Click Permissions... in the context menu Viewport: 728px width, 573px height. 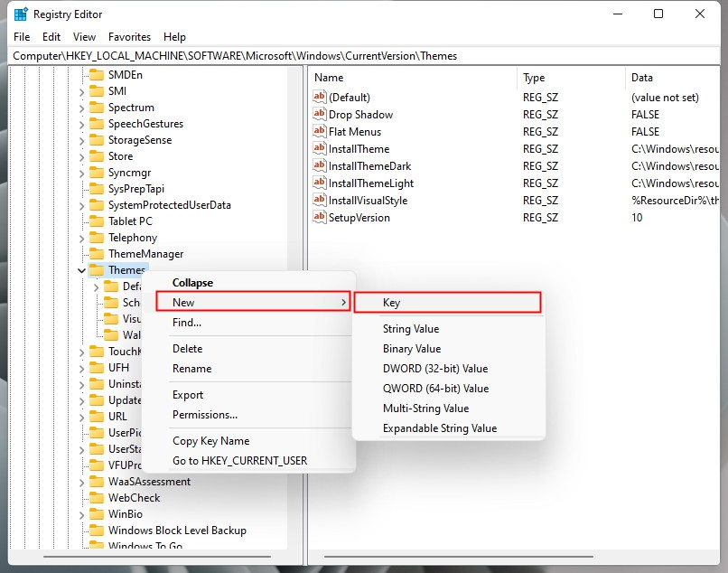tap(249, 415)
